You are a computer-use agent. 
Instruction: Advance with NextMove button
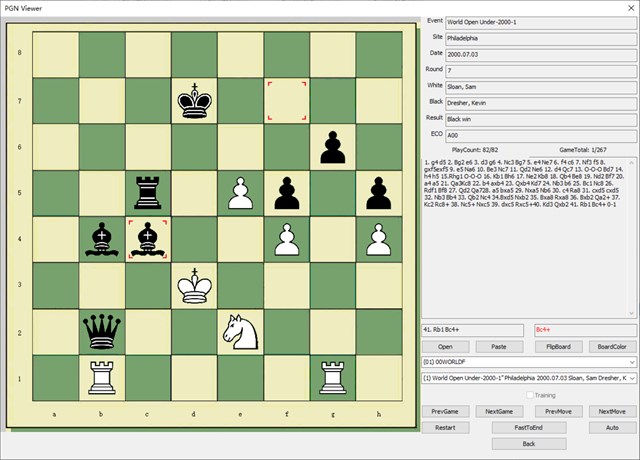[612, 411]
